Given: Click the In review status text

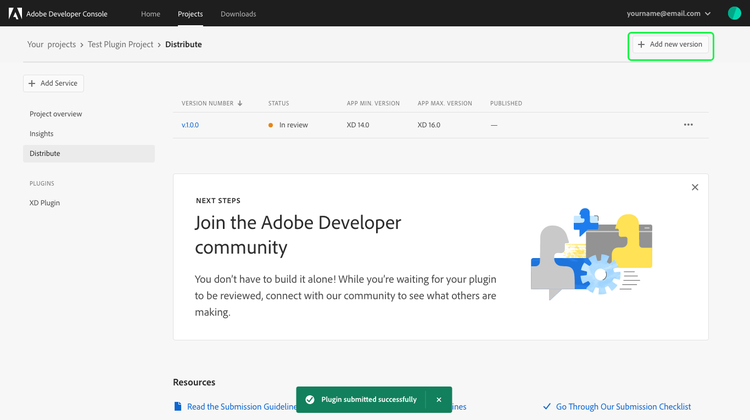Looking at the screenshot, I should [294, 125].
